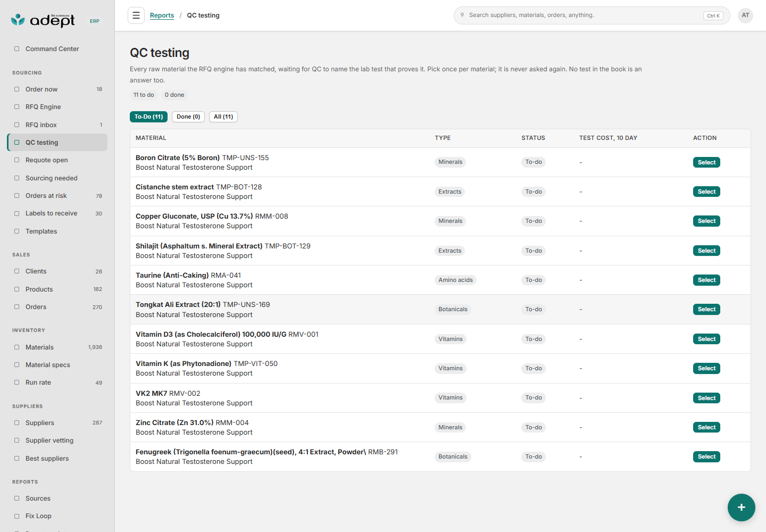
Task: Select a test for Cistanche stem extract
Action: pyautogui.click(x=706, y=192)
